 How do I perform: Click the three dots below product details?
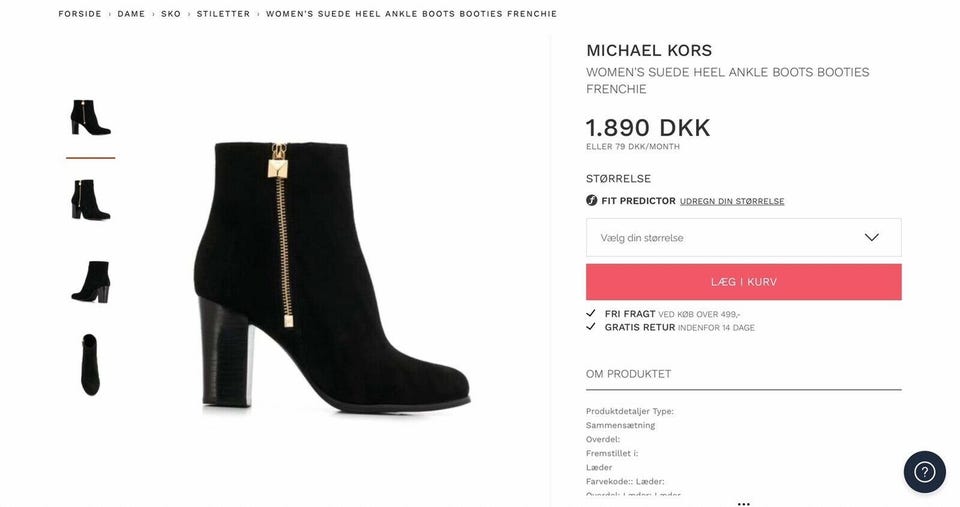(x=743, y=504)
